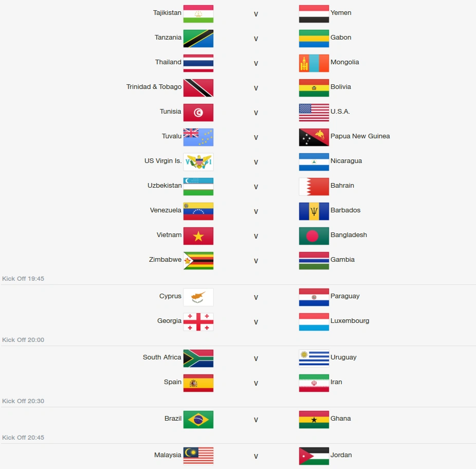Click the Barbados flag icon
476x469 pixels.
click(314, 211)
